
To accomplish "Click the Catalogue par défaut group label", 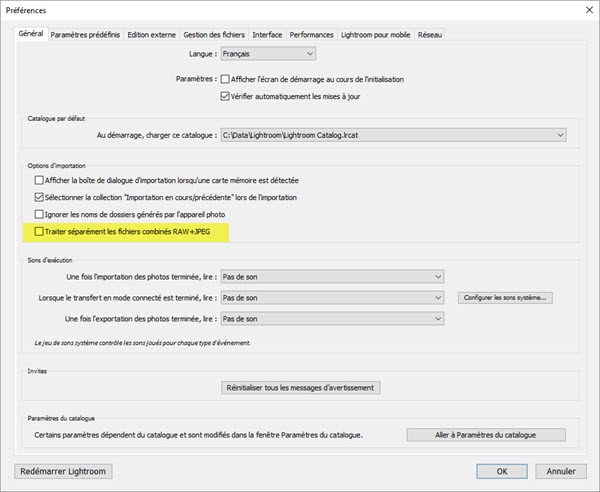I will coord(56,119).
